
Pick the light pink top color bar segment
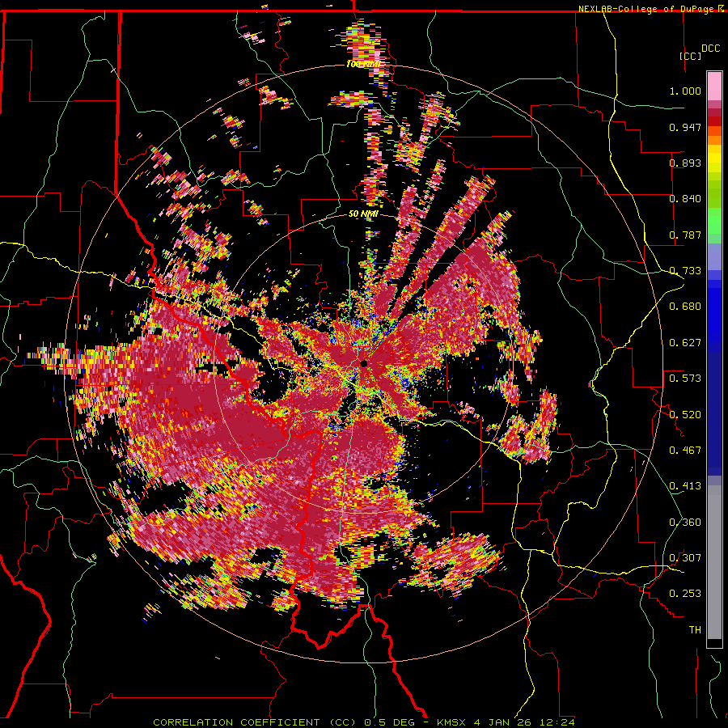[714, 86]
